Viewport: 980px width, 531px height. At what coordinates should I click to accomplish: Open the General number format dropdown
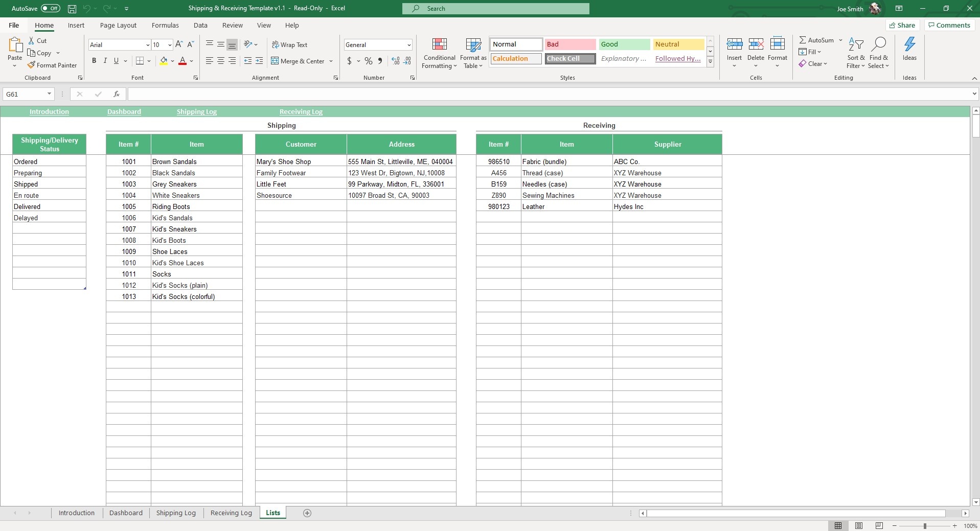tap(409, 45)
